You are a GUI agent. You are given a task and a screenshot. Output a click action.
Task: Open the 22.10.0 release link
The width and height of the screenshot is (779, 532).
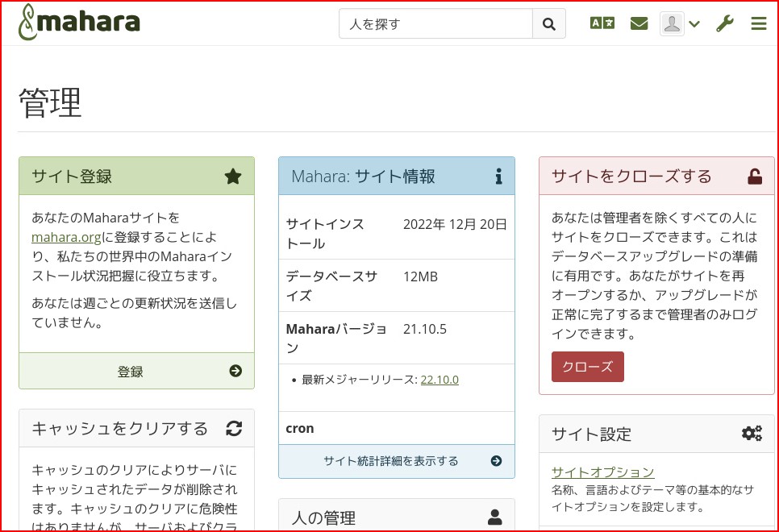coord(439,380)
